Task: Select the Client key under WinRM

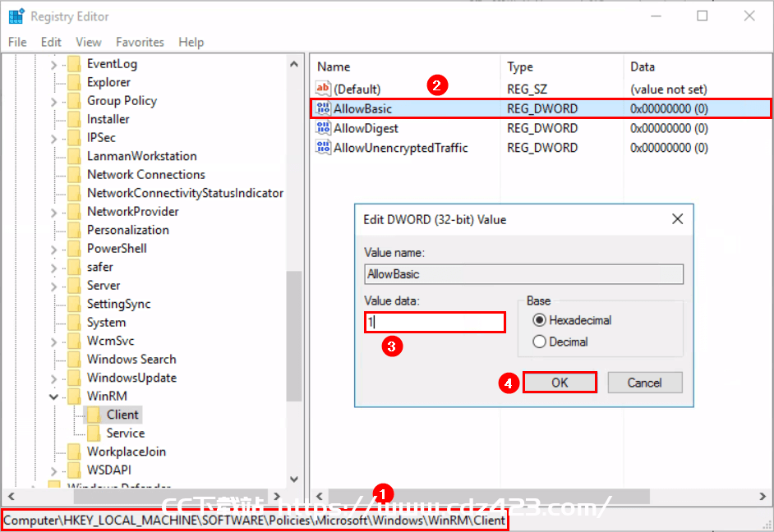Action: tap(122, 415)
